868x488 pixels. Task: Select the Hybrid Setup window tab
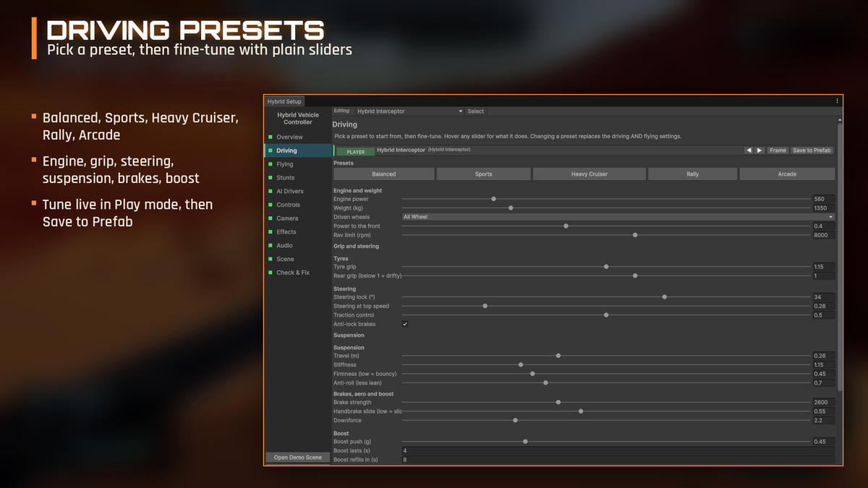[284, 101]
